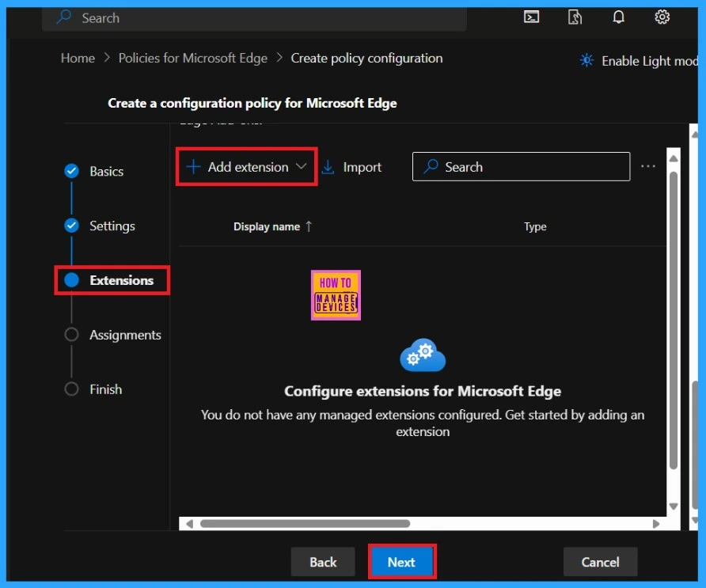Open Cloud Shell terminal icon
This screenshot has height=588, width=706.
pyautogui.click(x=531, y=17)
